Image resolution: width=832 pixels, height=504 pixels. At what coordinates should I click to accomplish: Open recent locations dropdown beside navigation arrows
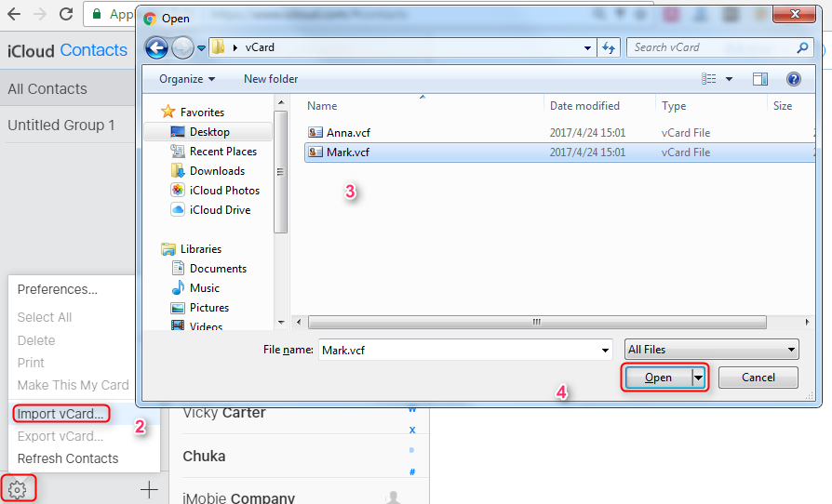[201, 48]
